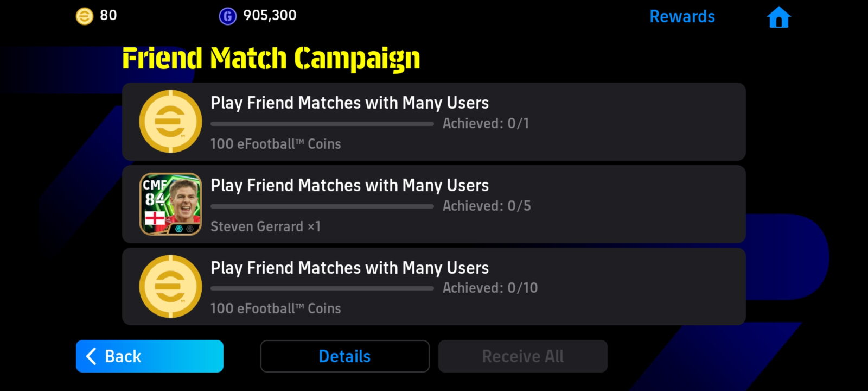Tap the coin icon for the 0/1 mission
The width and height of the screenshot is (868, 391).
click(170, 121)
